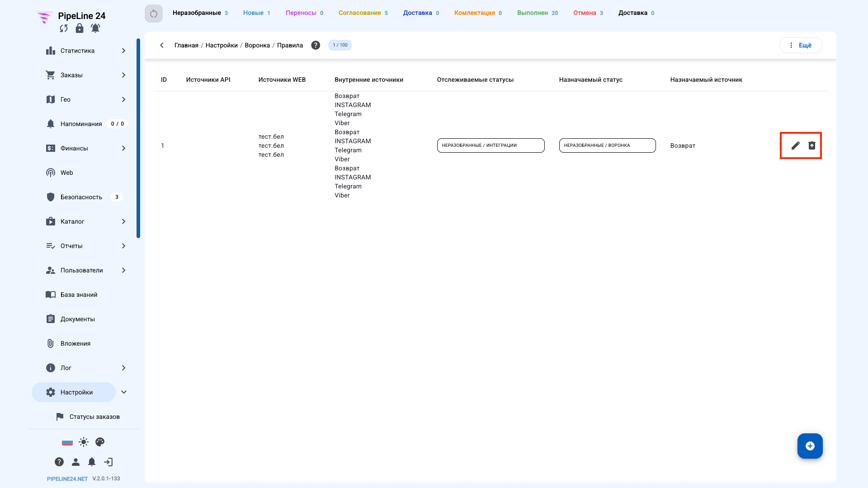868x488 pixels.
Task: Expand the Каталог submenu chevron
Action: [123, 221]
